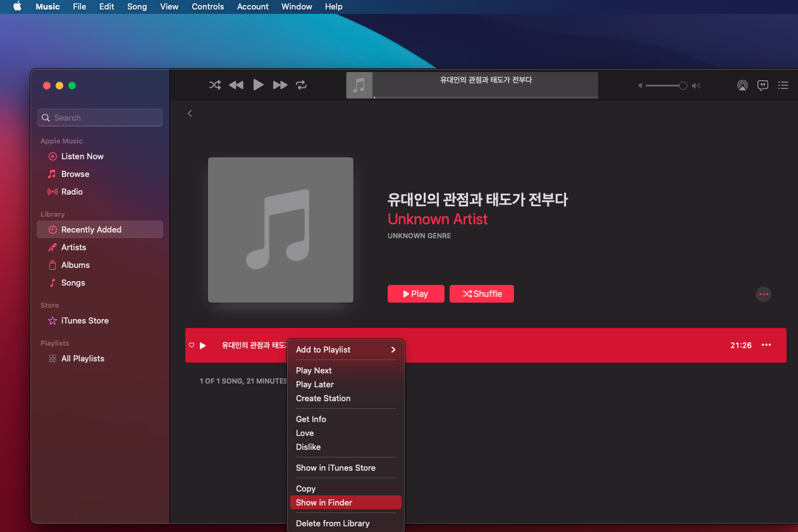The width and height of the screenshot is (798, 532).
Task: Open the AirPlay output selector
Action: coord(742,85)
